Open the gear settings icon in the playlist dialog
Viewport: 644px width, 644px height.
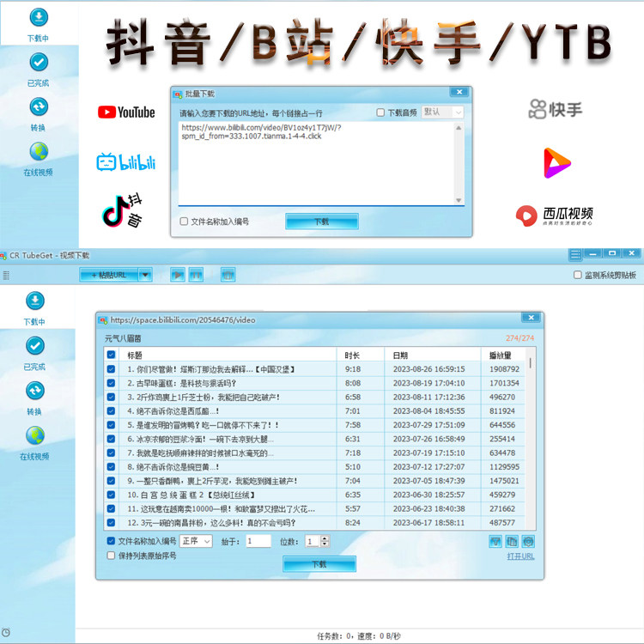click(528, 542)
